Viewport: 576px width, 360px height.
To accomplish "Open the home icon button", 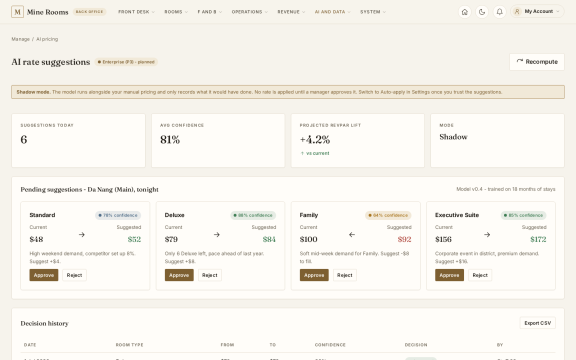I will 465,12.
